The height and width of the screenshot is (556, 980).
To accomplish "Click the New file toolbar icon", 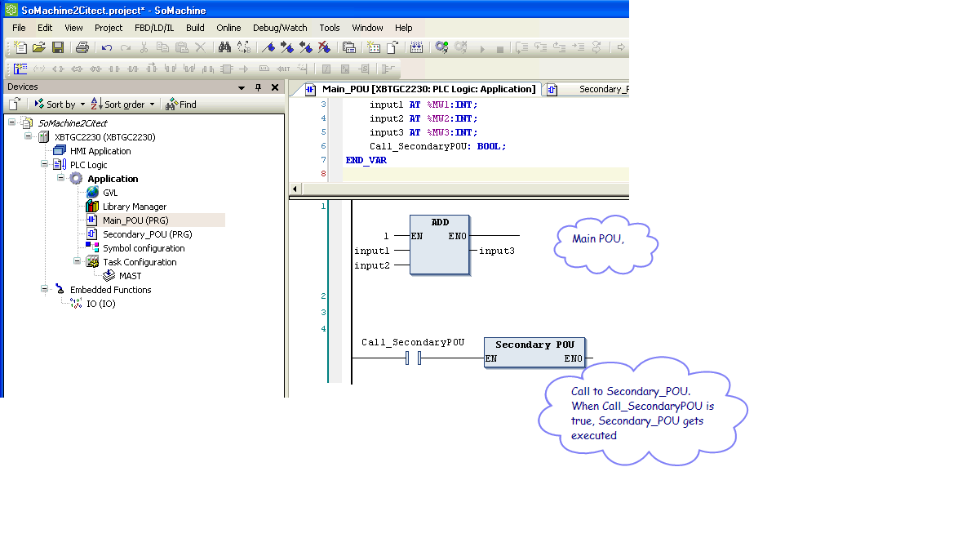I will tap(21, 47).
